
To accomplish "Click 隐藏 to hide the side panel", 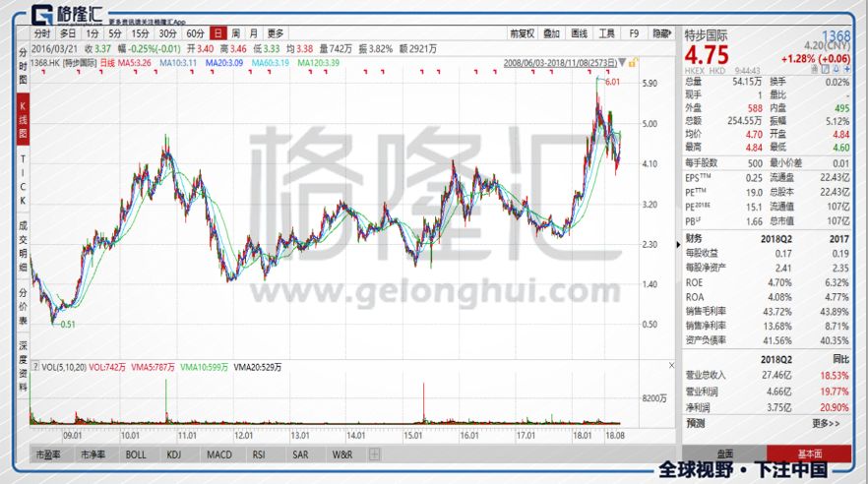I will 662,33.
